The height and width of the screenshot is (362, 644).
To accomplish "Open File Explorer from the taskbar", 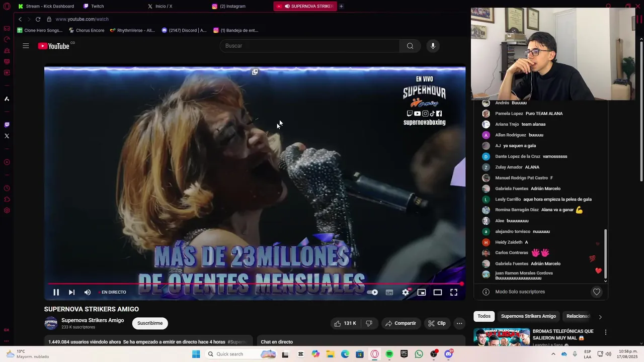I will coord(330,354).
